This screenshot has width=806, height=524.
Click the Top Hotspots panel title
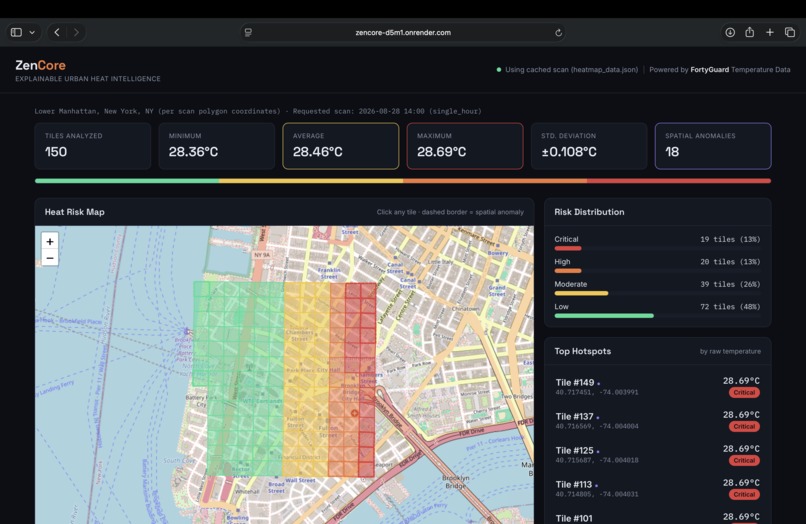582,351
